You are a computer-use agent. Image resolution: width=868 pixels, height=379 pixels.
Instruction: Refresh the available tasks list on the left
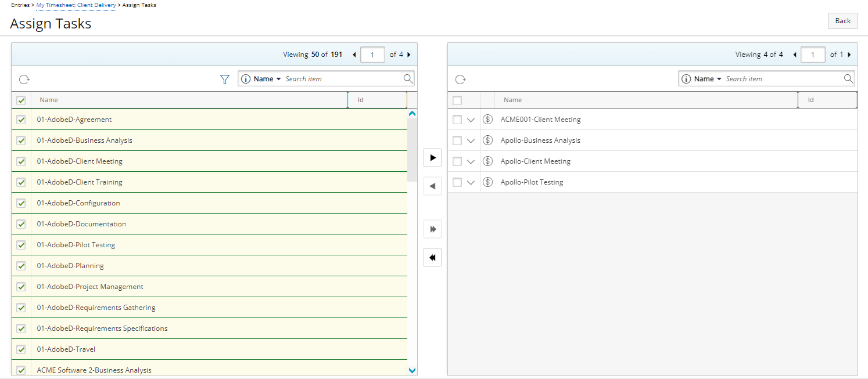[x=24, y=80]
